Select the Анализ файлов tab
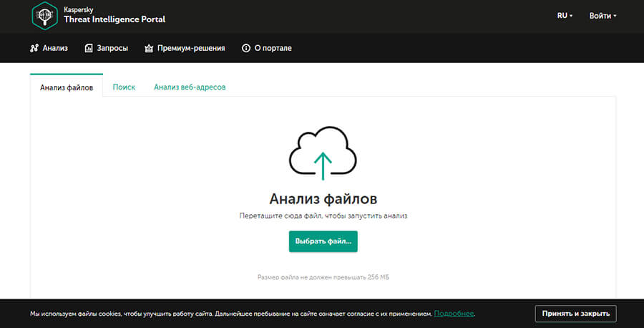644x328 pixels. (x=67, y=87)
